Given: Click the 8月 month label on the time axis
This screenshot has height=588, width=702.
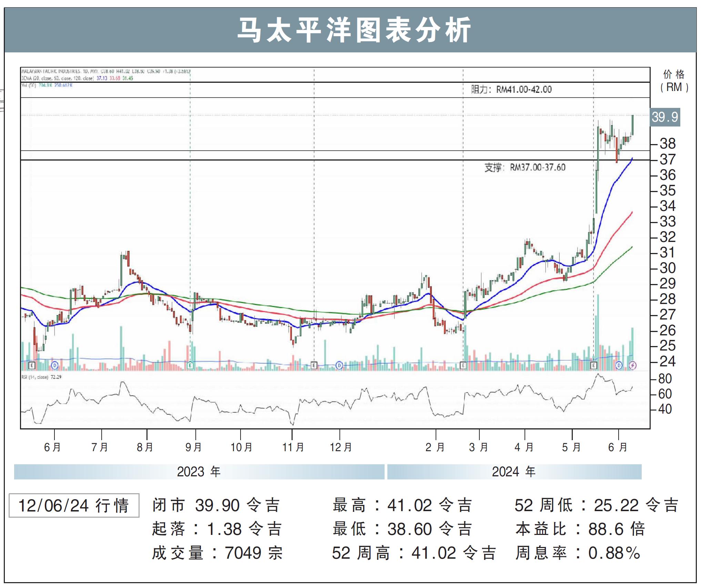Looking at the screenshot, I should coord(145,447).
